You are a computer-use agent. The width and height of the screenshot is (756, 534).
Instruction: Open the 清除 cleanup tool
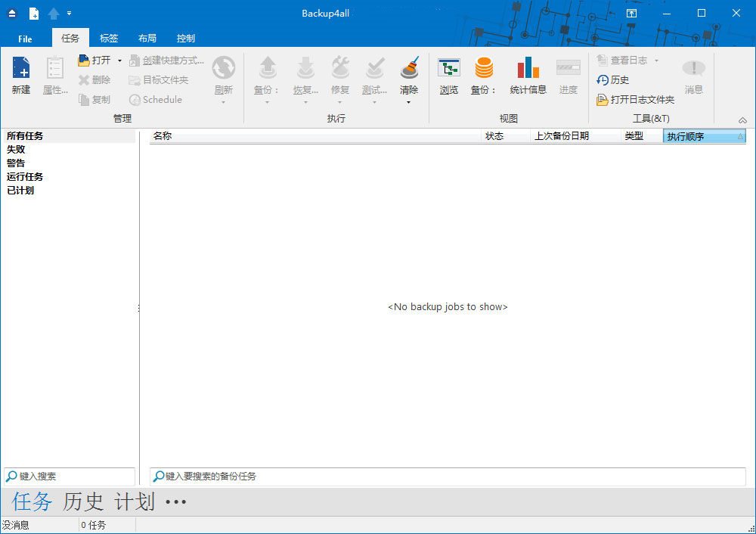pos(409,70)
